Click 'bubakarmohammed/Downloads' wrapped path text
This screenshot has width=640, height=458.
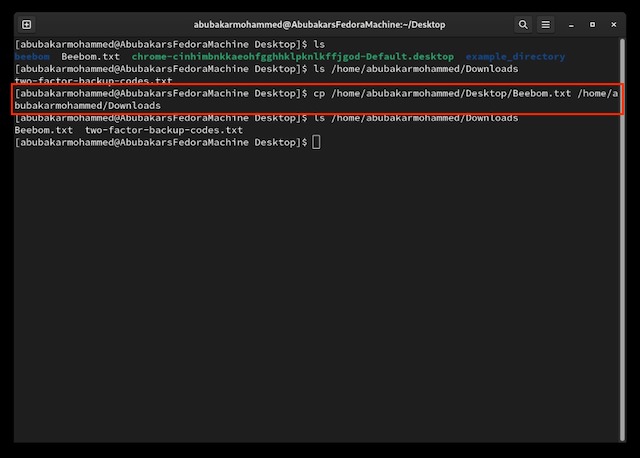pos(87,105)
